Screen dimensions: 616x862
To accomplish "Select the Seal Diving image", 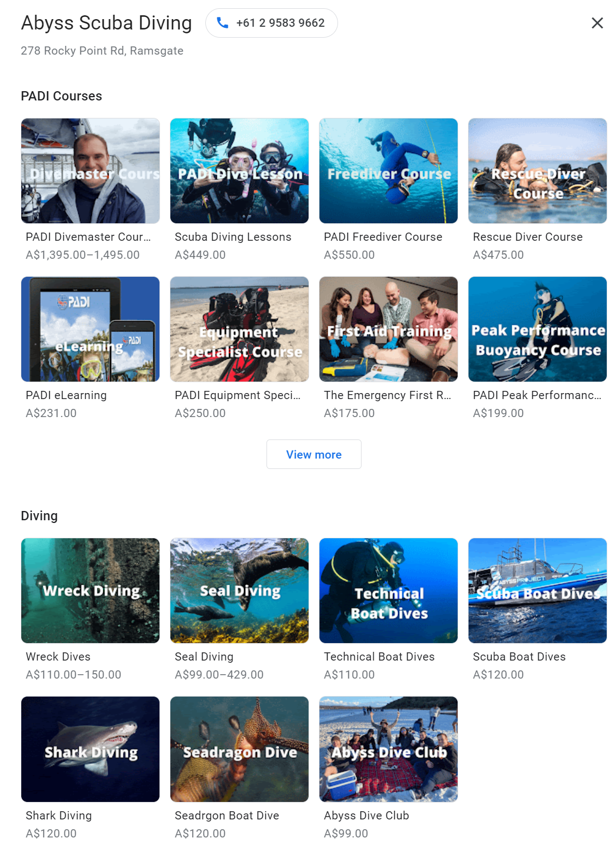I will click(239, 591).
